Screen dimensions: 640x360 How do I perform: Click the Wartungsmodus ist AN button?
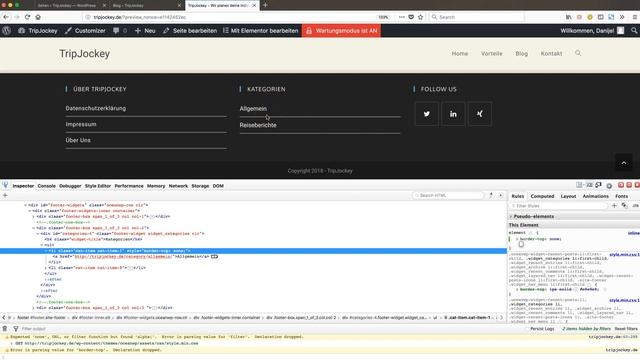tap(341, 31)
